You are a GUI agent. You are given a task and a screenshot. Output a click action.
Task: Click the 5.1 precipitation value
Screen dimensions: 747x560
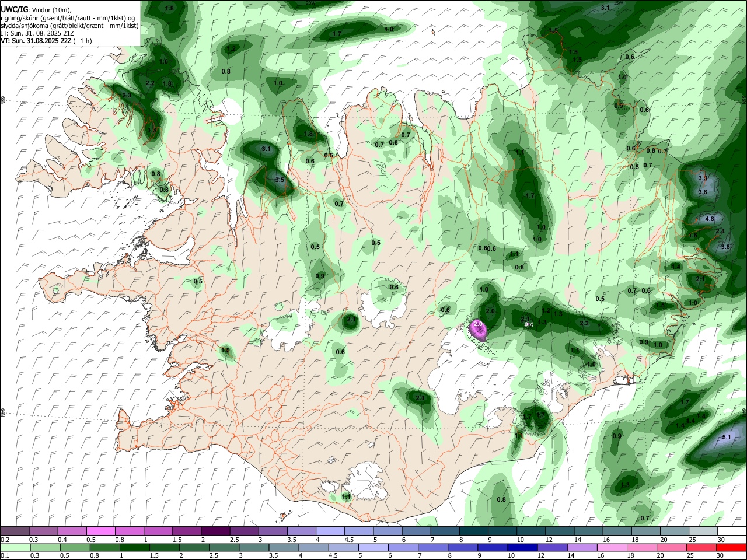coord(727,437)
